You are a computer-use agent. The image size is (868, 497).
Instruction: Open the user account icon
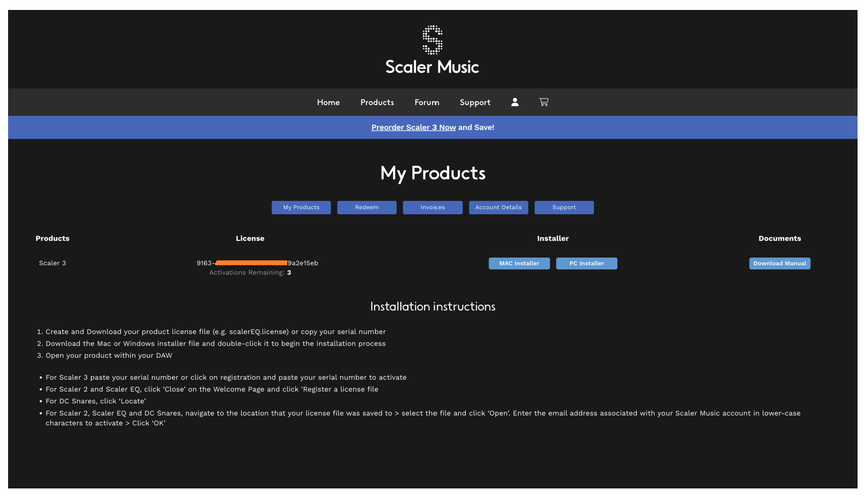coord(515,102)
